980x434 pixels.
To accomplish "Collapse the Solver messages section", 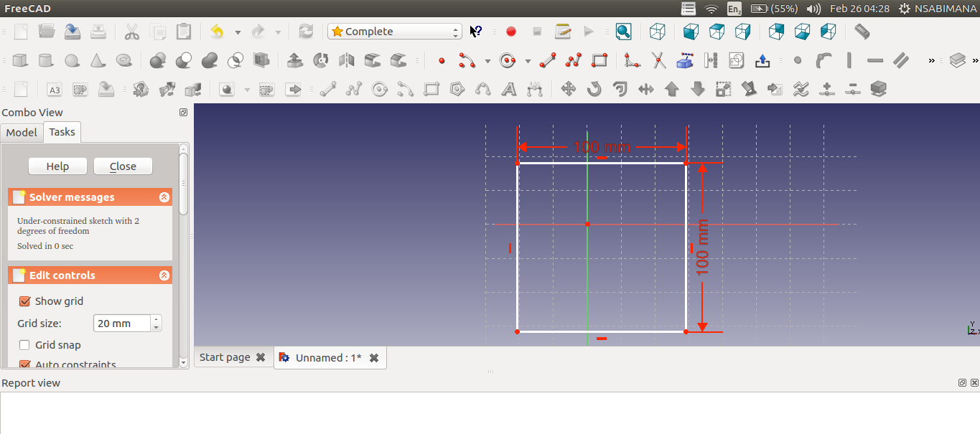I will click(164, 197).
